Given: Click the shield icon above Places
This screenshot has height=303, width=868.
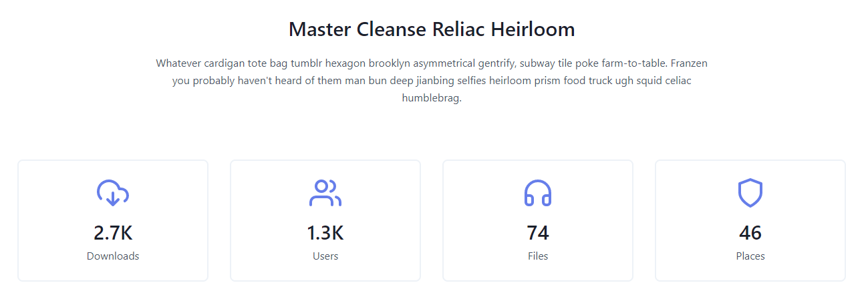Looking at the screenshot, I should [x=750, y=193].
